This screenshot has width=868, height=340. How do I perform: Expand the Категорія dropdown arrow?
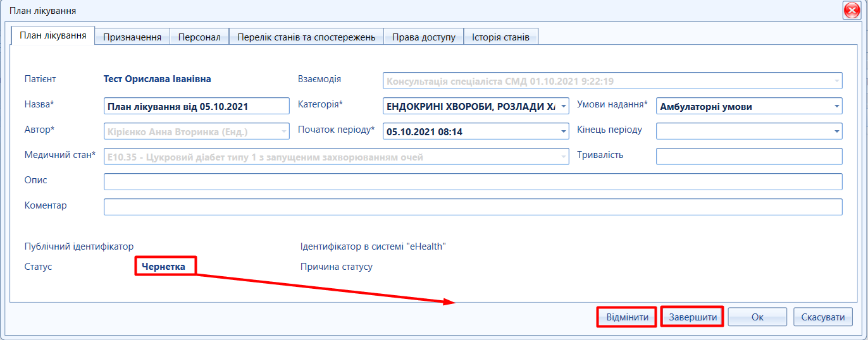[564, 106]
